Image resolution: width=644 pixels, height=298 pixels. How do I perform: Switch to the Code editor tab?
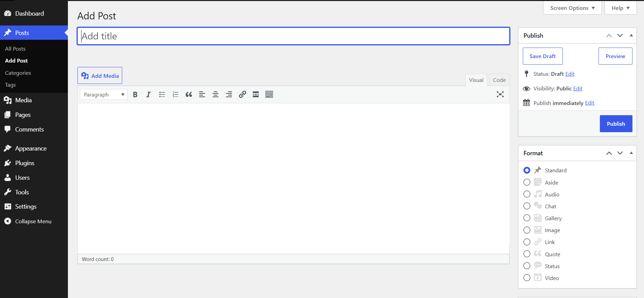499,80
